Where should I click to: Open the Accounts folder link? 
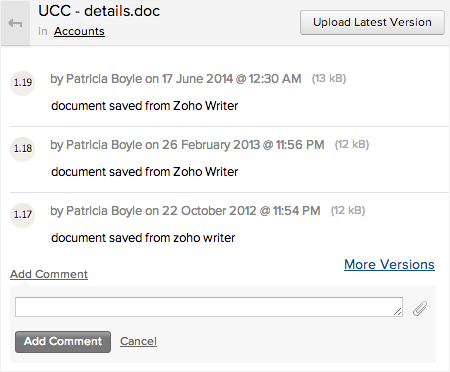tap(79, 31)
